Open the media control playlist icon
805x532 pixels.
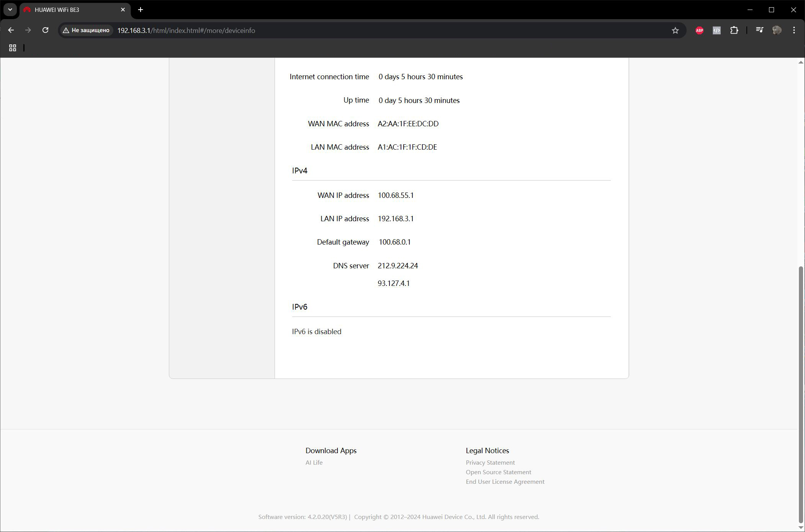coord(759,30)
